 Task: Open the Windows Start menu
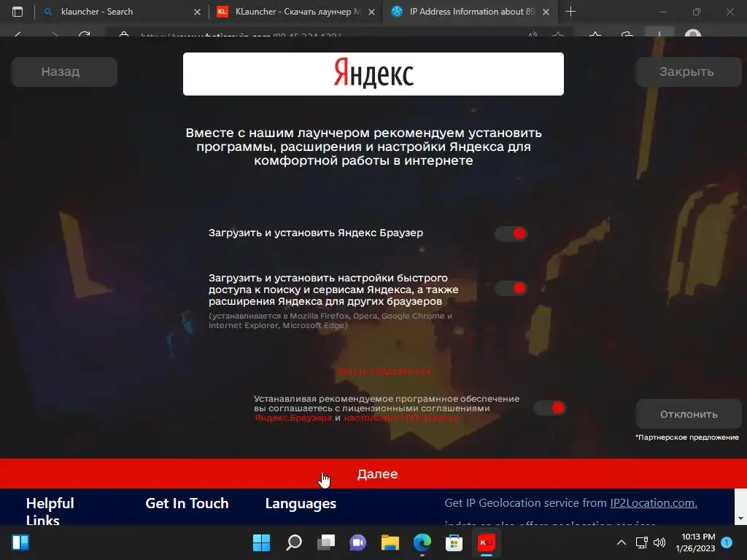(x=262, y=542)
